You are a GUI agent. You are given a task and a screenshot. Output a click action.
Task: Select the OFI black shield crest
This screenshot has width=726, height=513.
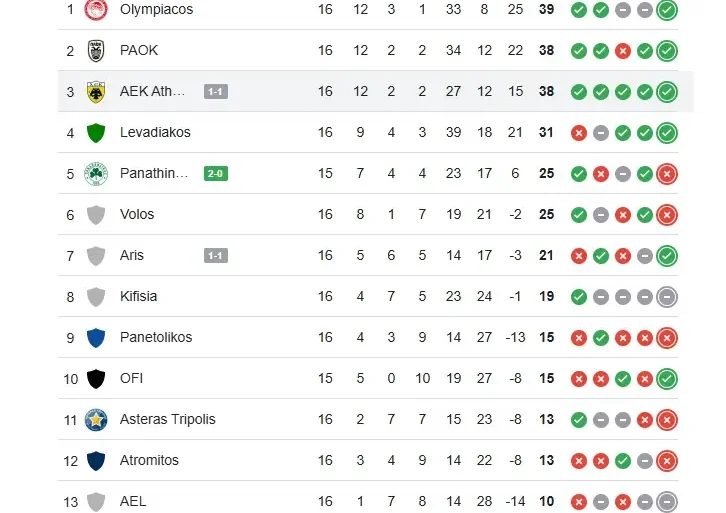tap(96, 379)
